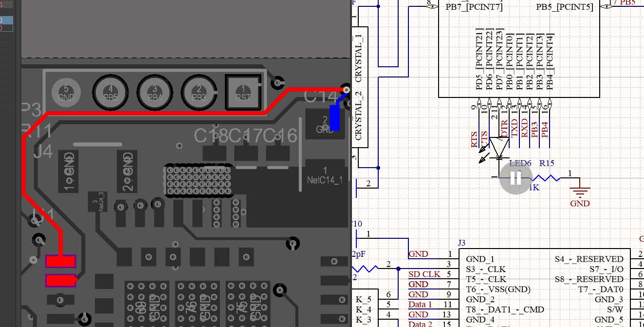Image resolution: width=644 pixels, height=327 pixels.
Task: Select the via at red track end
Action: (x=346, y=90)
